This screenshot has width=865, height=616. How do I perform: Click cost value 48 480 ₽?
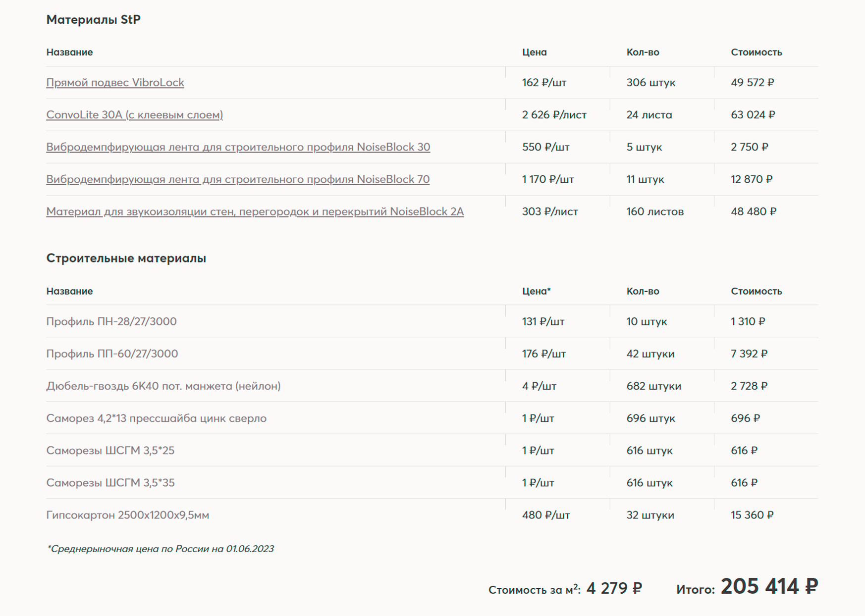[754, 211]
